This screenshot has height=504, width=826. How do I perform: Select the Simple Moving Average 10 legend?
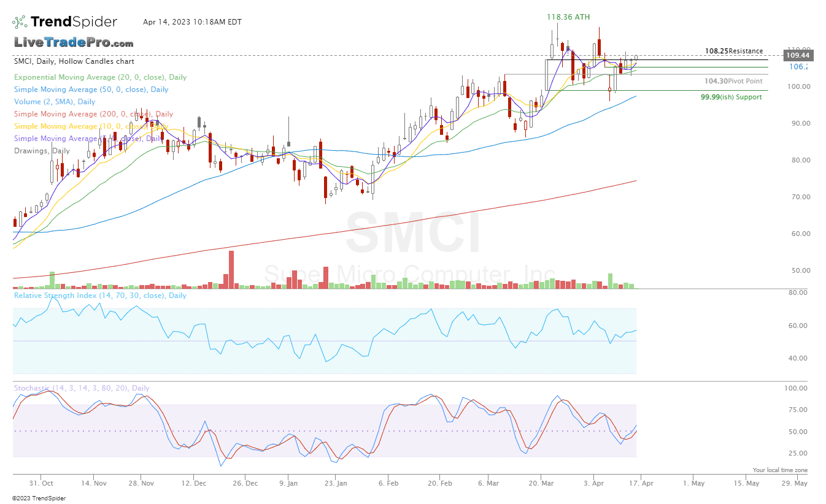[91, 126]
